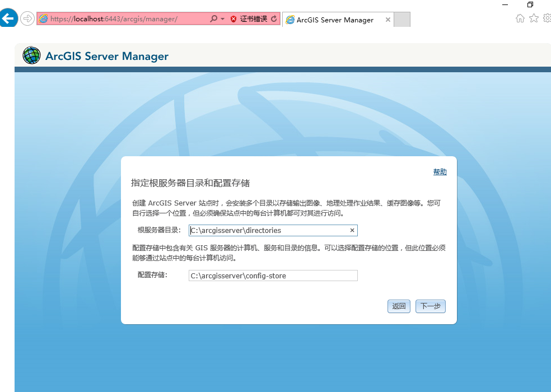This screenshot has height=392, width=551.
Task: Click the 返回 back button
Action: click(399, 306)
